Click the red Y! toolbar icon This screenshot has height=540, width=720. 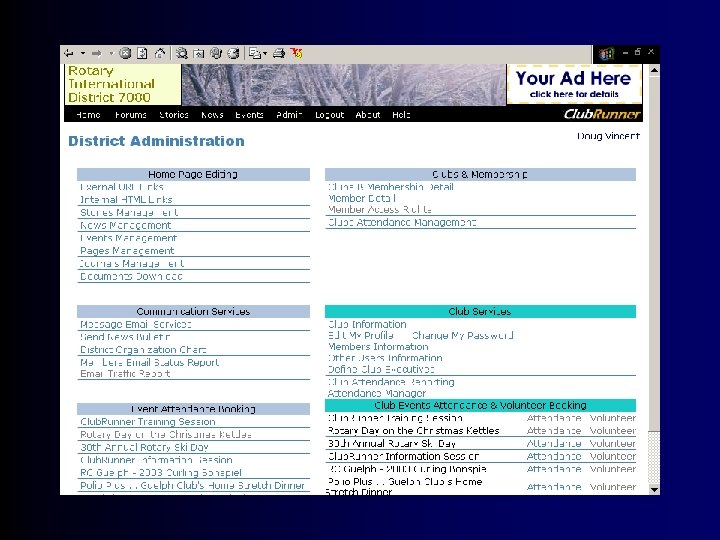pos(297,54)
